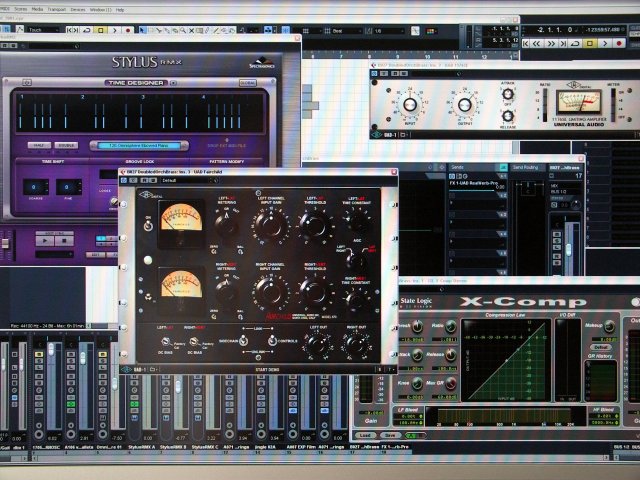
Task: Toggle Cycle in the Transport panel
Action: pos(576,43)
